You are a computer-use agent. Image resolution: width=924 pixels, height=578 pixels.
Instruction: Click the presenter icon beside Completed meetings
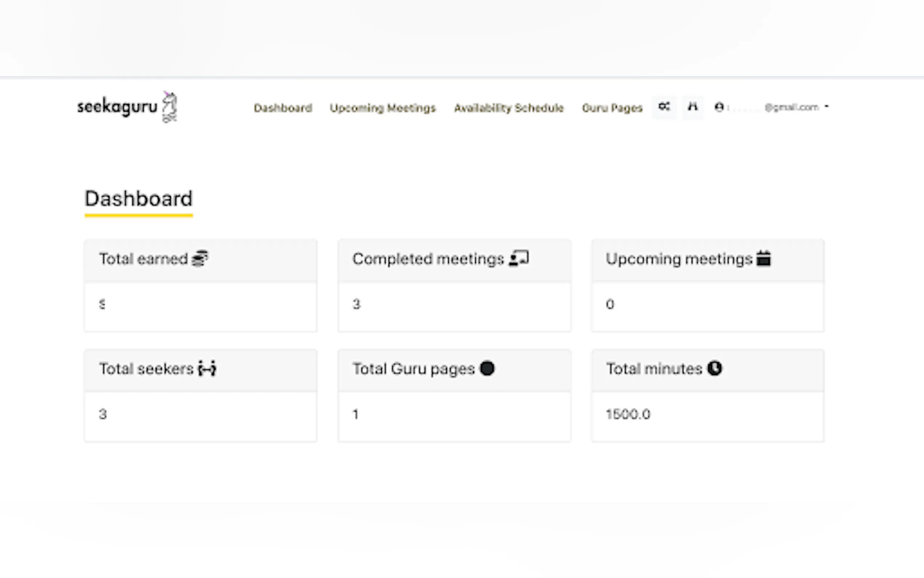[519, 258]
